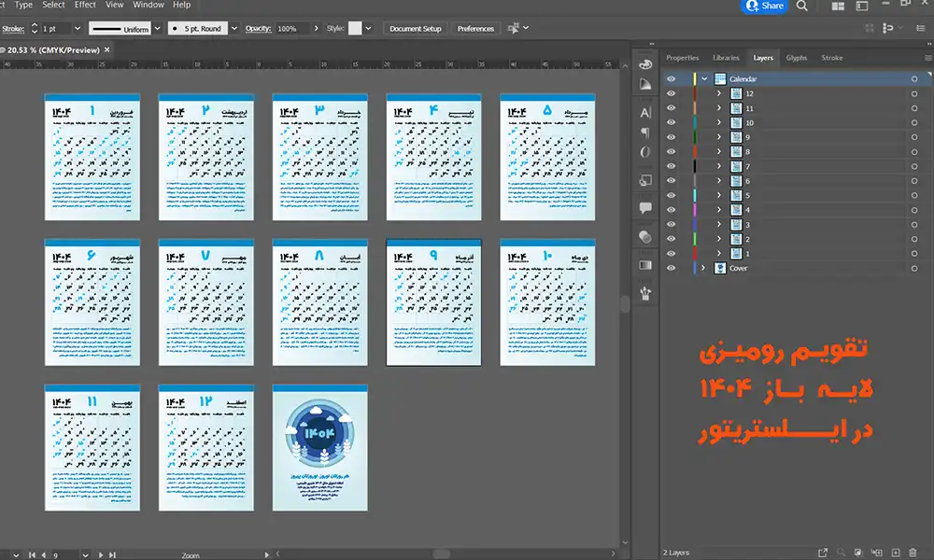Toggle visibility of sublayer 5

point(672,195)
